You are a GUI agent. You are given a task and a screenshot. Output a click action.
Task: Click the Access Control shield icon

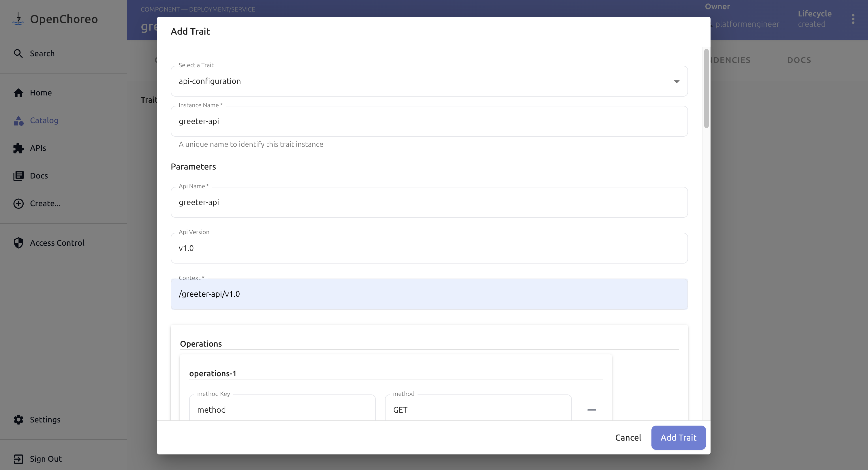(x=18, y=242)
